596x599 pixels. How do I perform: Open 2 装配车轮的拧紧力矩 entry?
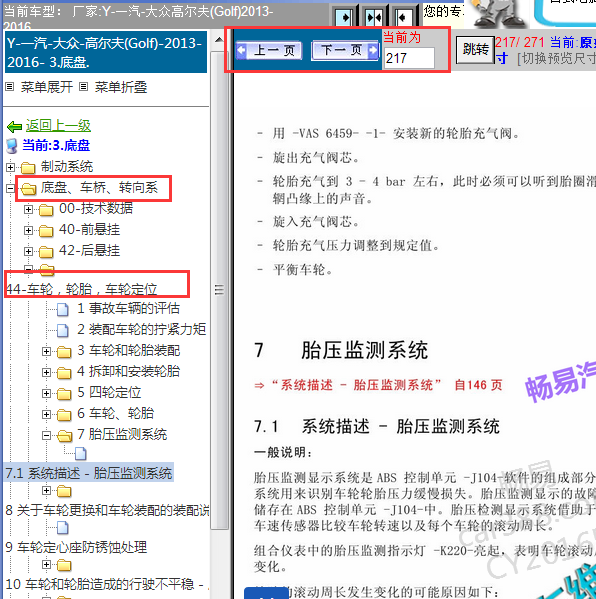coord(142,330)
